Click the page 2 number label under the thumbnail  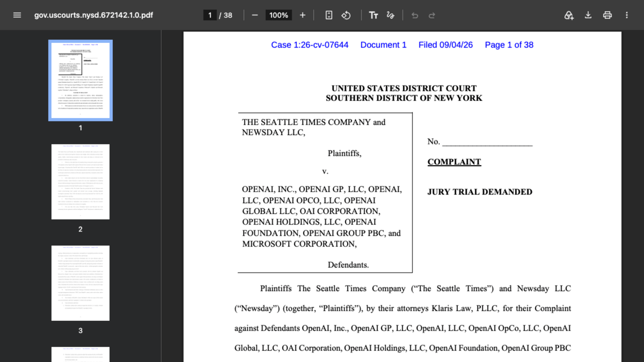(80, 230)
